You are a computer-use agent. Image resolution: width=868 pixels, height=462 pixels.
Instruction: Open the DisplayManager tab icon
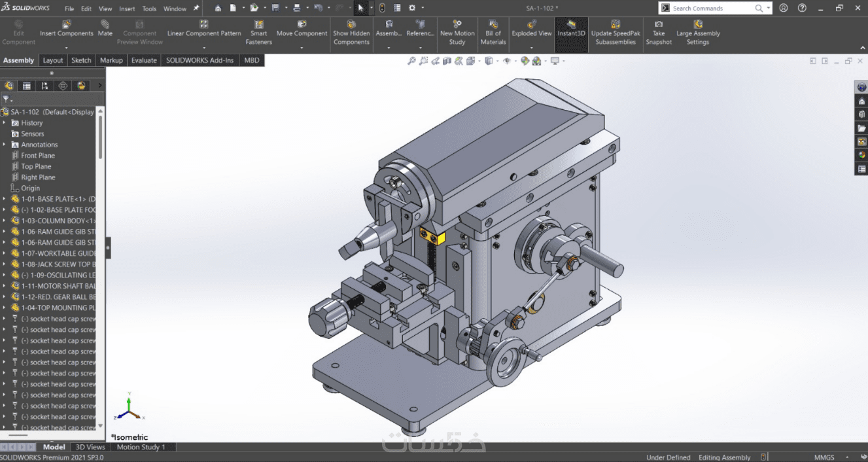(x=81, y=86)
